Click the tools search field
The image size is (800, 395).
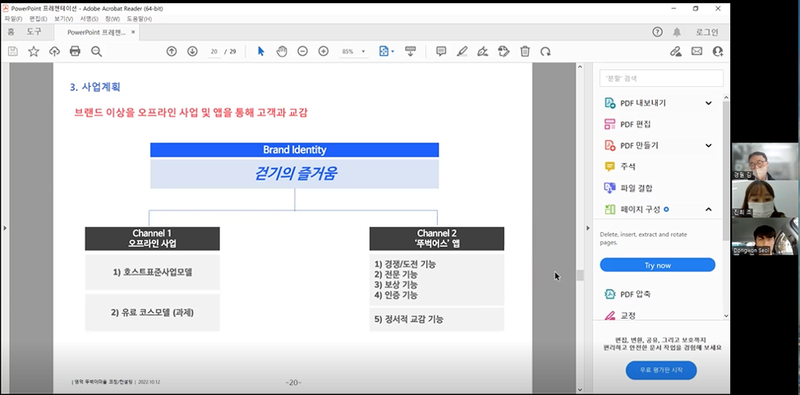(662, 79)
